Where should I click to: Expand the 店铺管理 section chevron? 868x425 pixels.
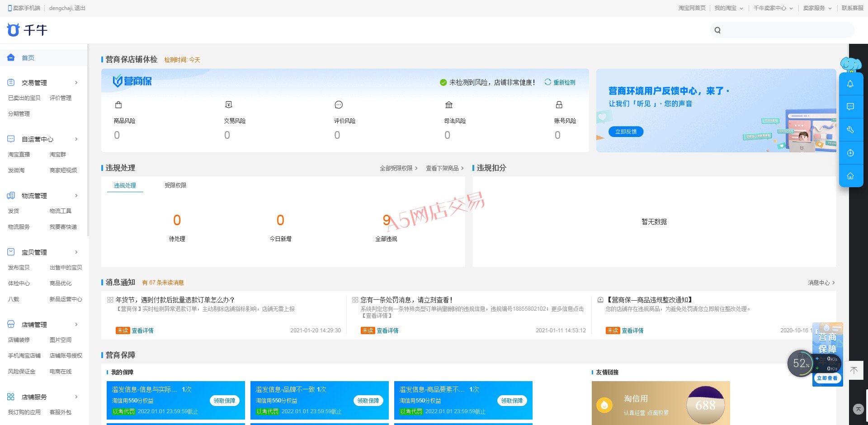76,324
